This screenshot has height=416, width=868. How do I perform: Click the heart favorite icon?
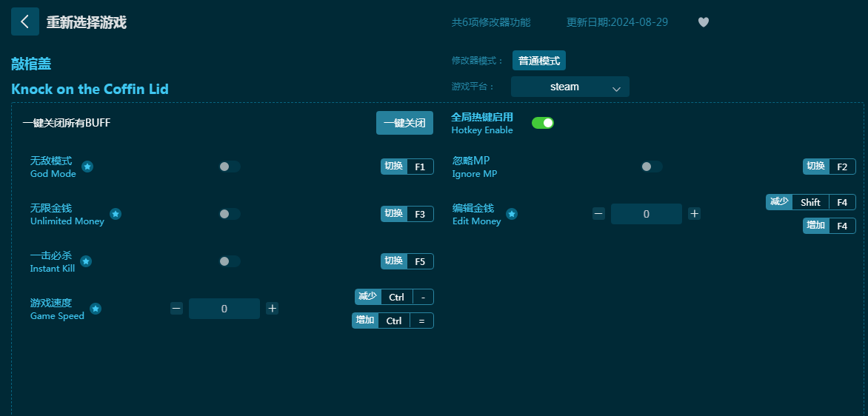tap(704, 22)
